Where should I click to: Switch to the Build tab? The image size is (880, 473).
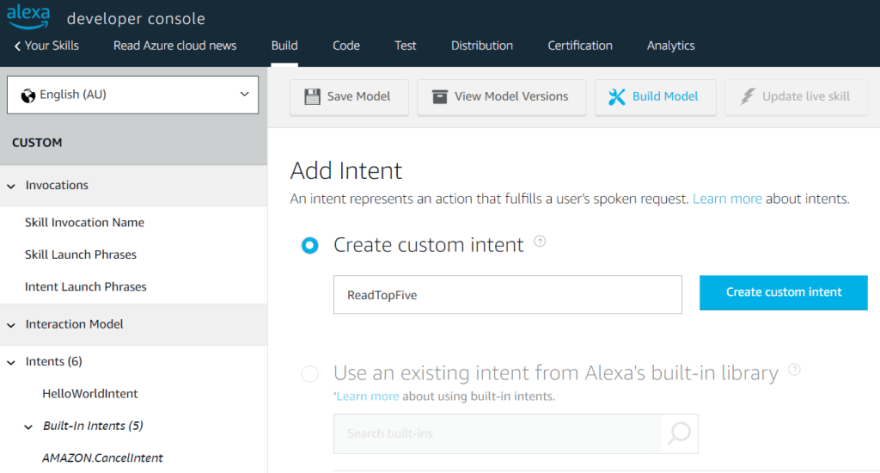pyautogui.click(x=285, y=45)
